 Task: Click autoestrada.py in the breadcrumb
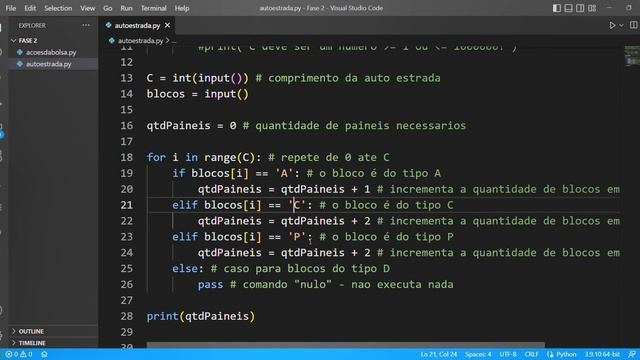(140, 41)
